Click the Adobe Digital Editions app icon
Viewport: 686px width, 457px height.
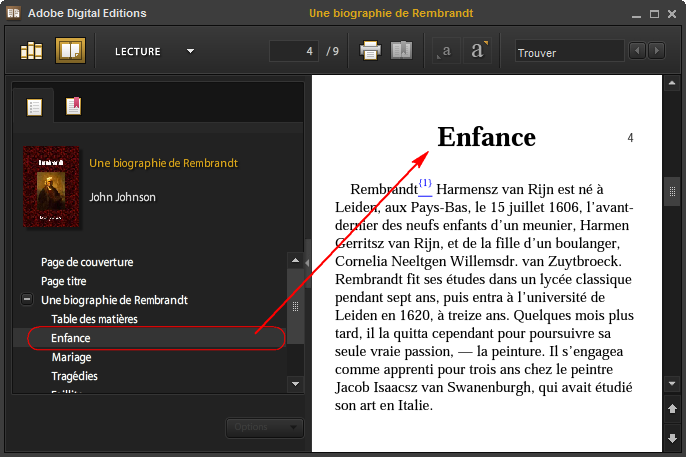click(13, 13)
